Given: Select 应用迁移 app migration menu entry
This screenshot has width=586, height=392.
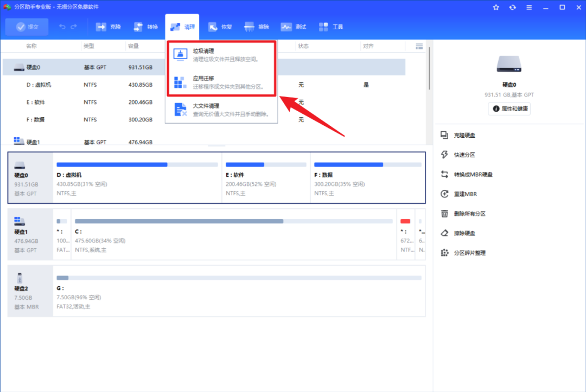Looking at the screenshot, I should [221, 82].
